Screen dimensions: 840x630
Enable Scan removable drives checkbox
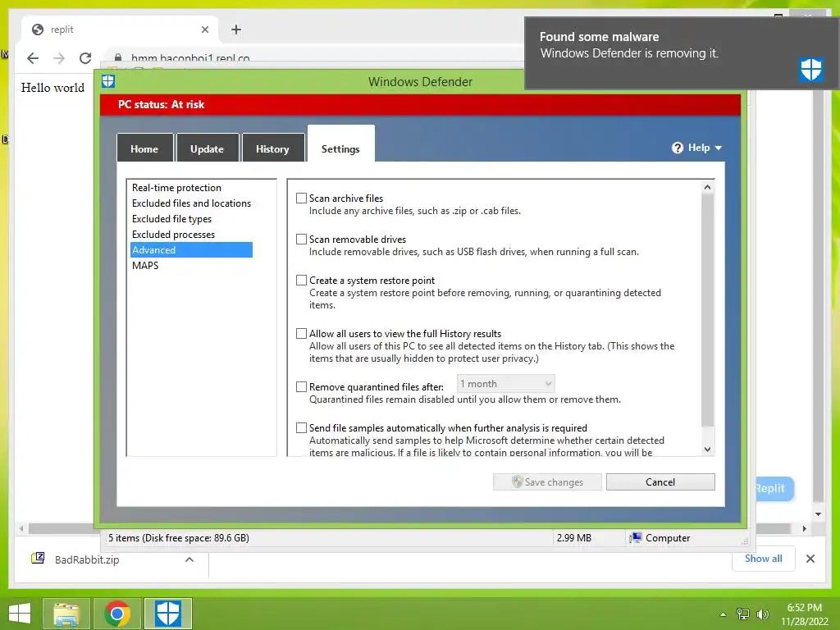(302, 239)
